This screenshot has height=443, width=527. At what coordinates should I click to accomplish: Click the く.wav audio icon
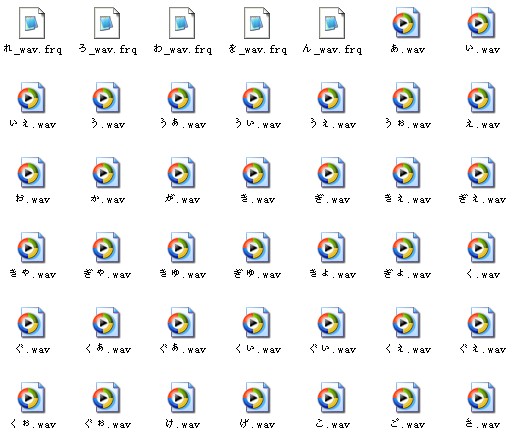point(482,247)
